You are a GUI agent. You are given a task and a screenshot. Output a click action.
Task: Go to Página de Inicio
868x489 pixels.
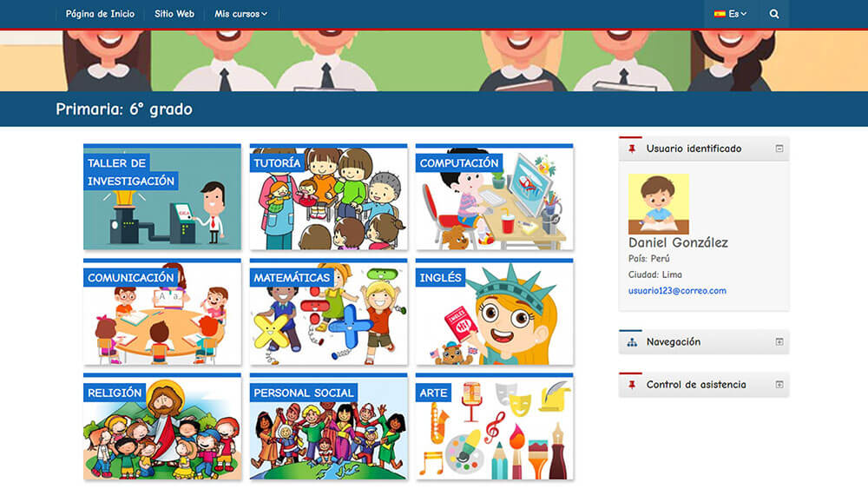pyautogui.click(x=100, y=14)
